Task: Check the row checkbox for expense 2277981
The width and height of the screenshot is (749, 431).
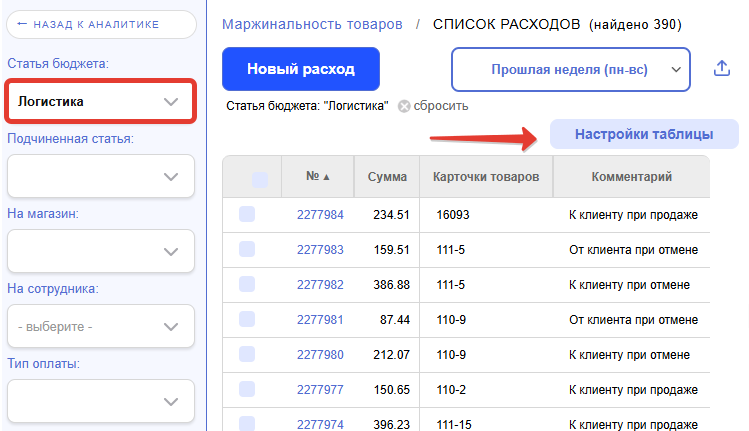Action: [247, 319]
